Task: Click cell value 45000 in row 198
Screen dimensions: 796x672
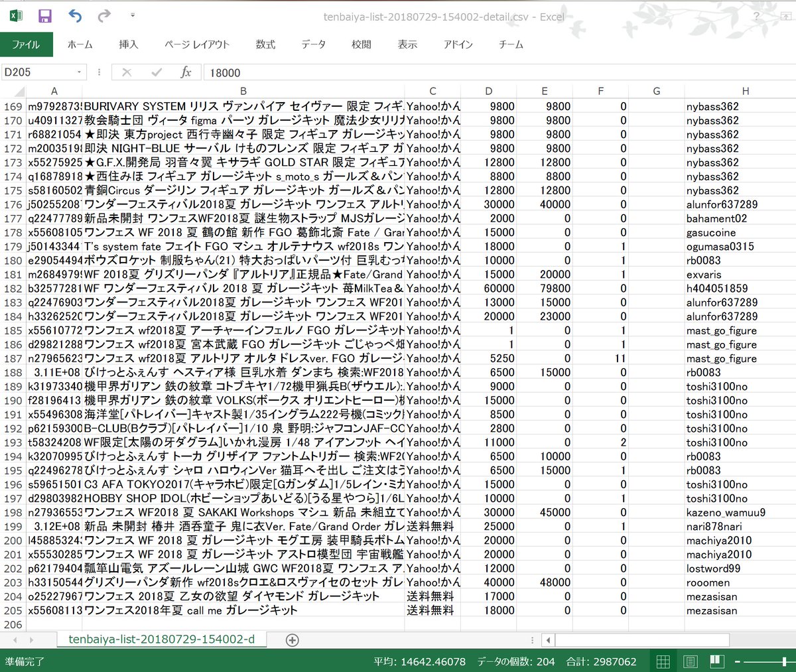Action: point(544,512)
